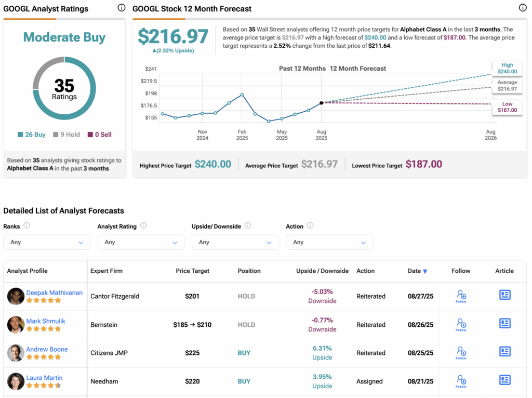532x398 pixels.
Task: Click info icon next to Upside/ Downside filter
Action: point(248,225)
